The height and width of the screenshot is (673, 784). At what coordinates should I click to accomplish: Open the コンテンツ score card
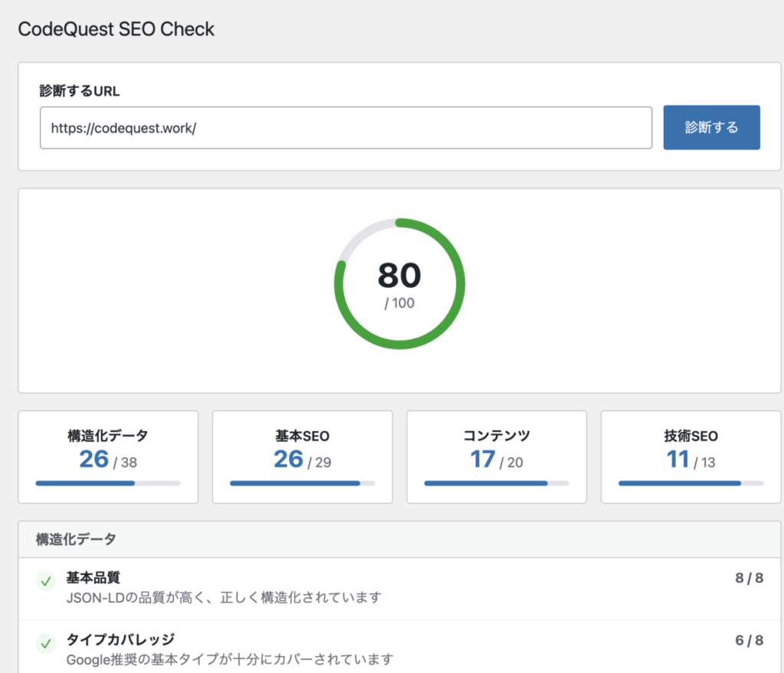click(x=497, y=457)
